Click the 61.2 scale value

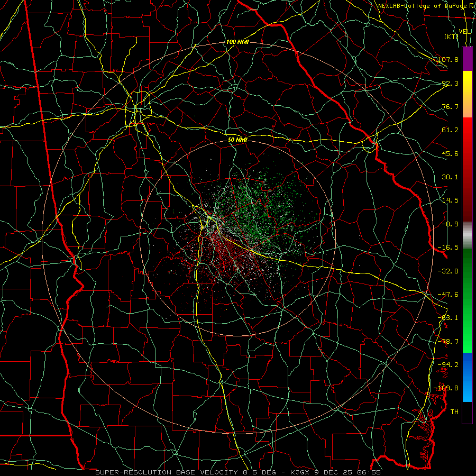point(450,130)
